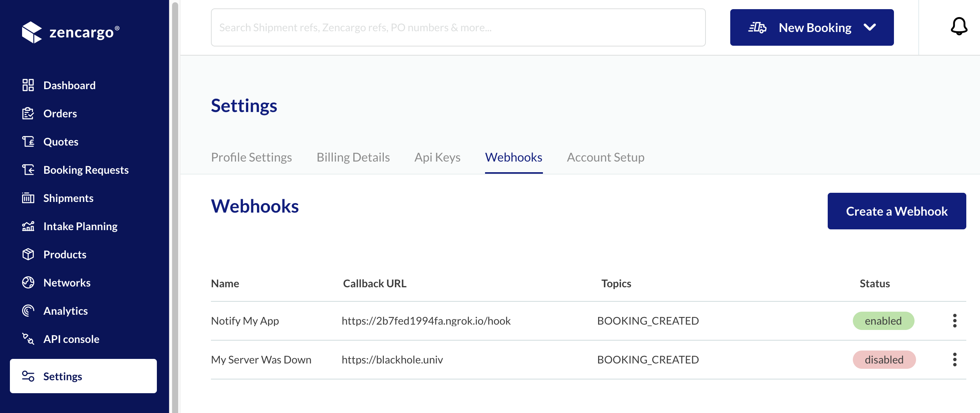Click the notification bell
Viewport: 980px width, 413px height.
coord(959,26)
